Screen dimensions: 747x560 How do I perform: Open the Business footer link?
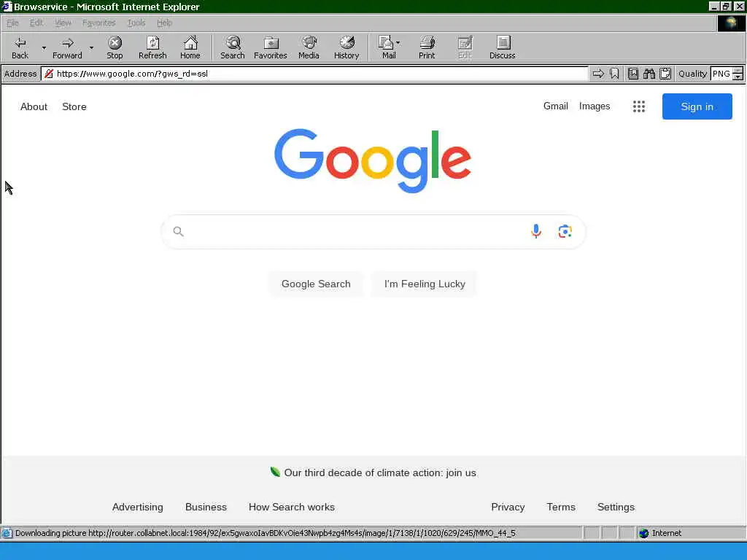[206, 507]
